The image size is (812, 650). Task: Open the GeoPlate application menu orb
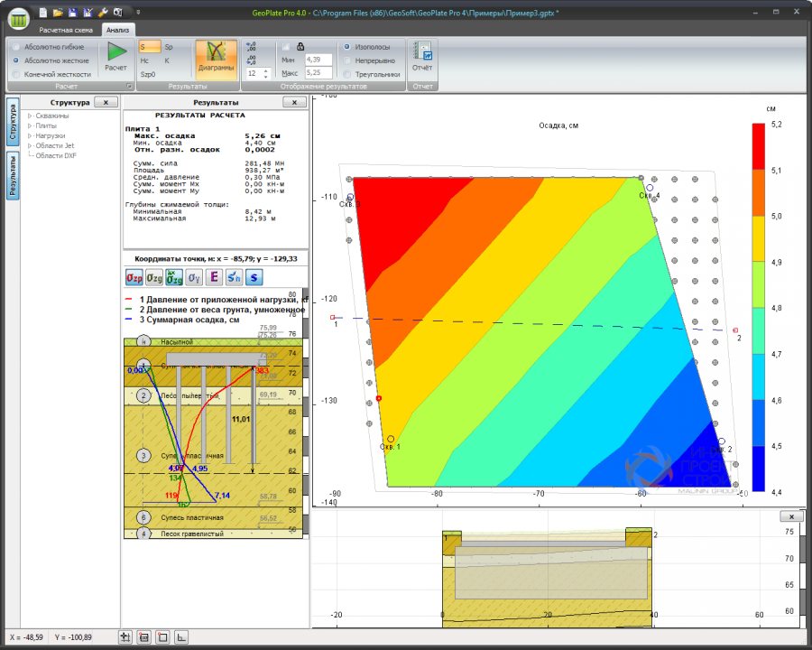point(19,19)
